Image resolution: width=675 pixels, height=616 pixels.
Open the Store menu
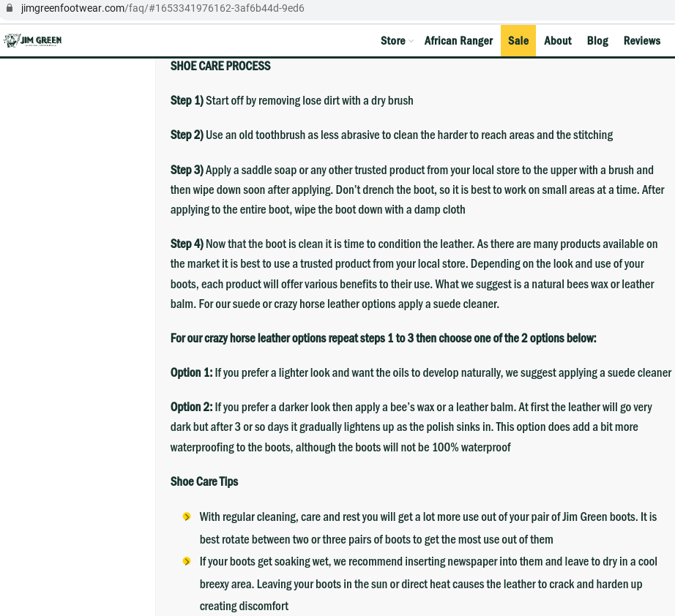(392, 40)
